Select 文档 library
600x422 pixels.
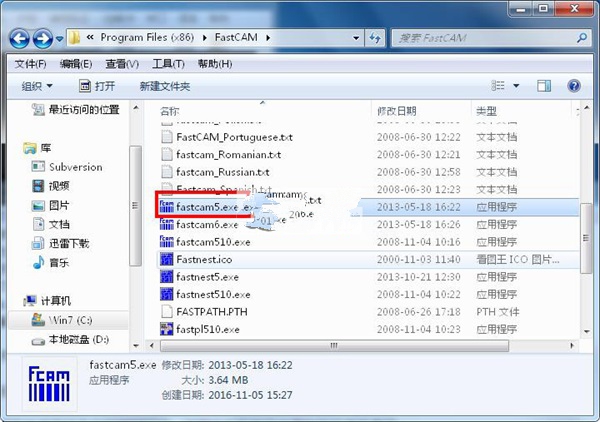click(51, 224)
